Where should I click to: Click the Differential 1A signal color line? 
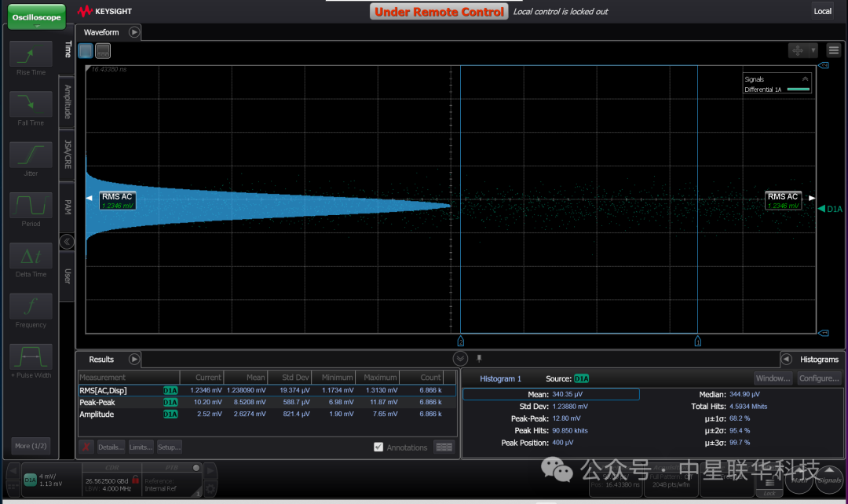(798, 89)
